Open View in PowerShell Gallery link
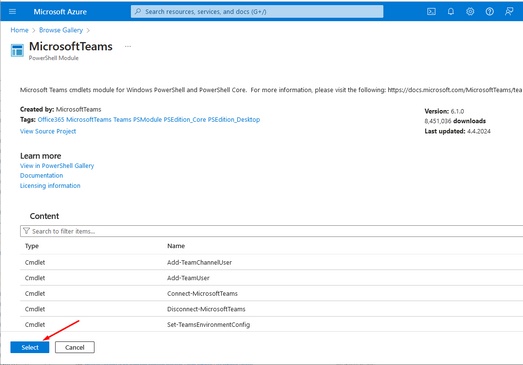Screen dimensions: 523x365 57,165
